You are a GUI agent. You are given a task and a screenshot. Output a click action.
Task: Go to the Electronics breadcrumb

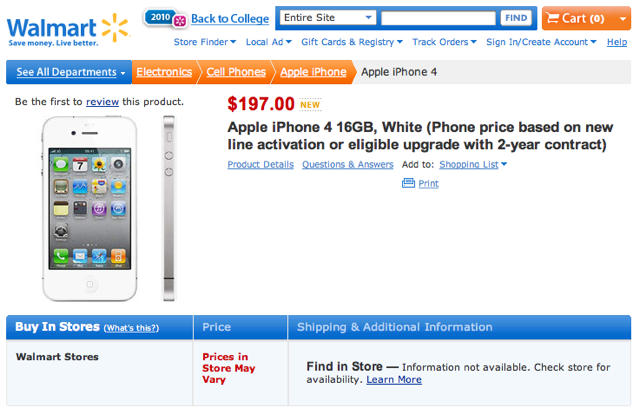pos(164,72)
